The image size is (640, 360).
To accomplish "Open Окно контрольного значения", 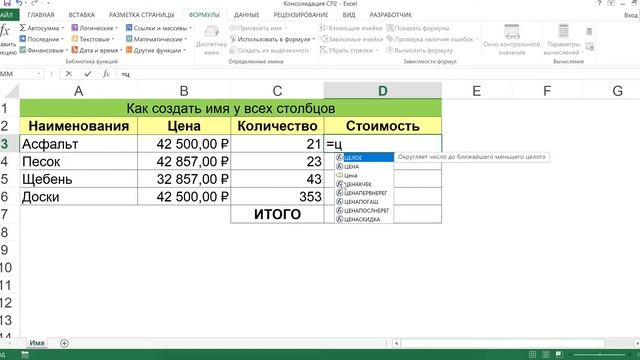I will coord(511,40).
